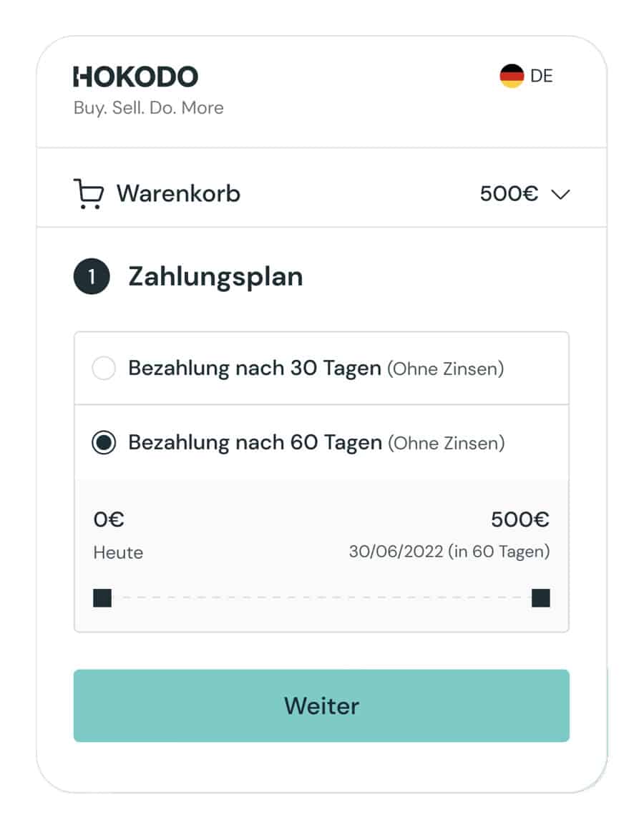The width and height of the screenshot is (644, 830).
Task: Click the left timeline square marker
Action: (102, 598)
